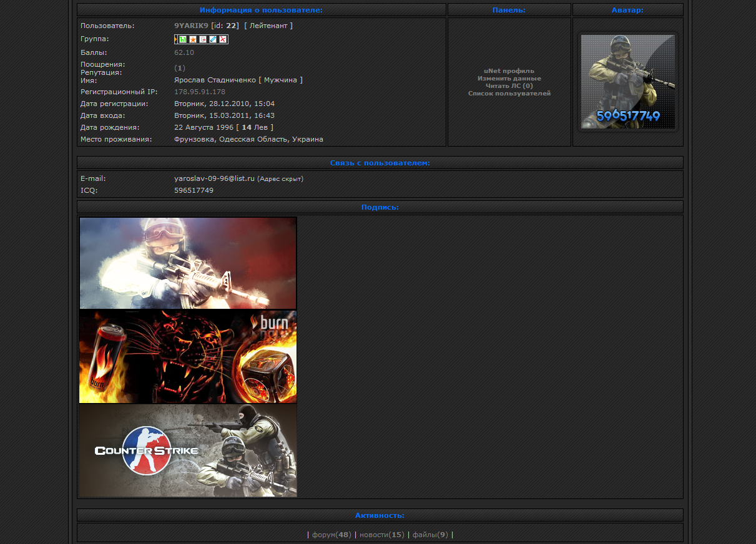The width and height of the screenshot is (756, 544).
Task: Click the soldier avatar image
Action: pos(627,82)
